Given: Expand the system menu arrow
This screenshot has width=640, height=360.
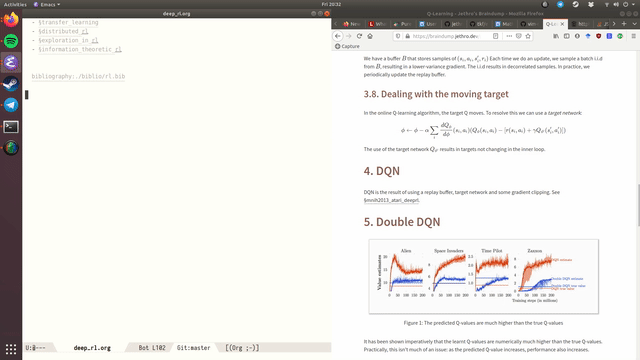Looking at the screenshot, I should pyautogui.click(x=634, y=4).
